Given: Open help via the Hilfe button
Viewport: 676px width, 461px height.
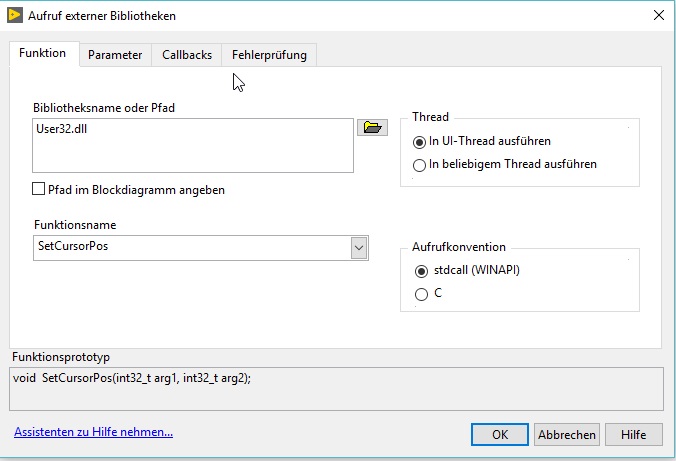Looking at the screenshot, I should point(633,434).
